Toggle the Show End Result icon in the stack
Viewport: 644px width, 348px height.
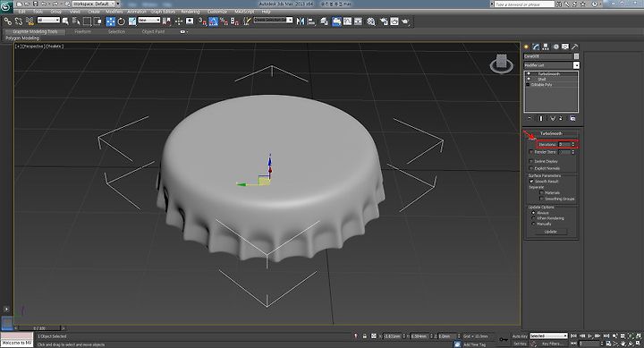[x=540, y=118]
